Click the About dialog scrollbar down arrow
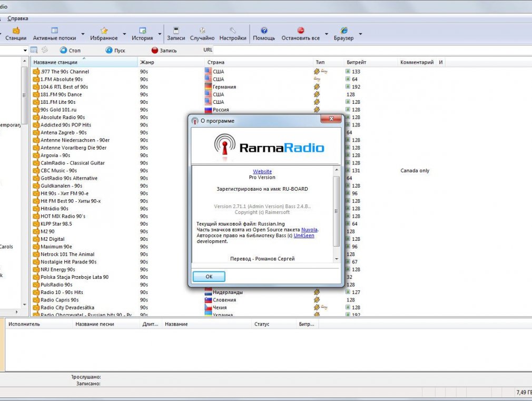The width and height of the screenshot is (532, 401). pyautogui.click(x=337, y=259)
